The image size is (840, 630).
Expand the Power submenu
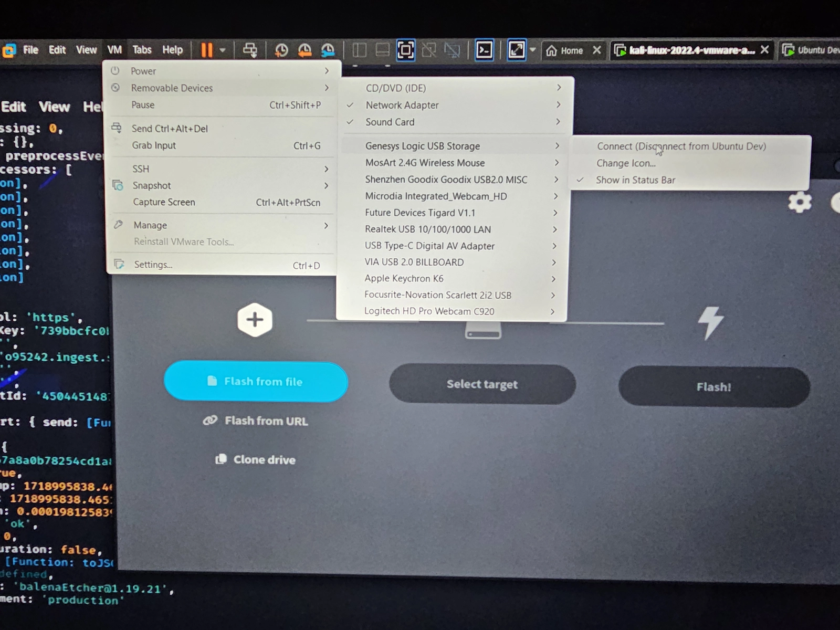click(x=143, y=70)
